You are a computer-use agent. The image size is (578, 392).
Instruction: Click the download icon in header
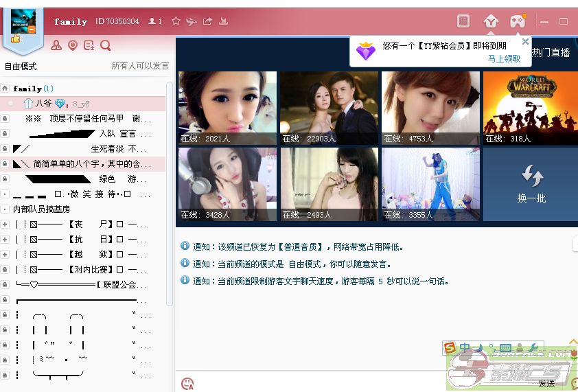pyautogui.click(x=223, y=21)
